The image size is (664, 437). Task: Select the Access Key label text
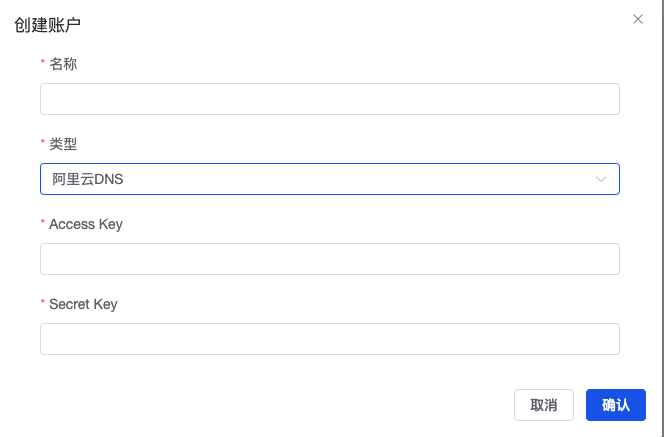click(86, 224)
